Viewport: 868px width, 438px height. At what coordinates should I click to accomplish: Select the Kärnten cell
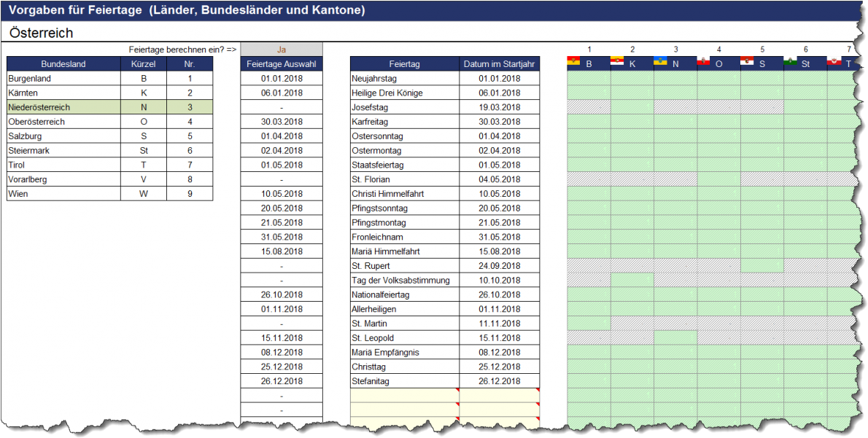(x=63, y=93)
